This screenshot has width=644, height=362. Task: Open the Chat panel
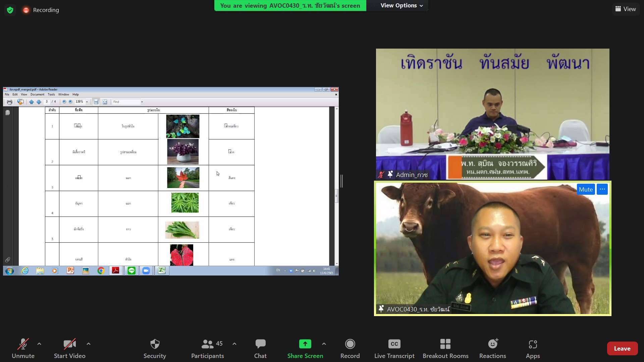point(260,349)
